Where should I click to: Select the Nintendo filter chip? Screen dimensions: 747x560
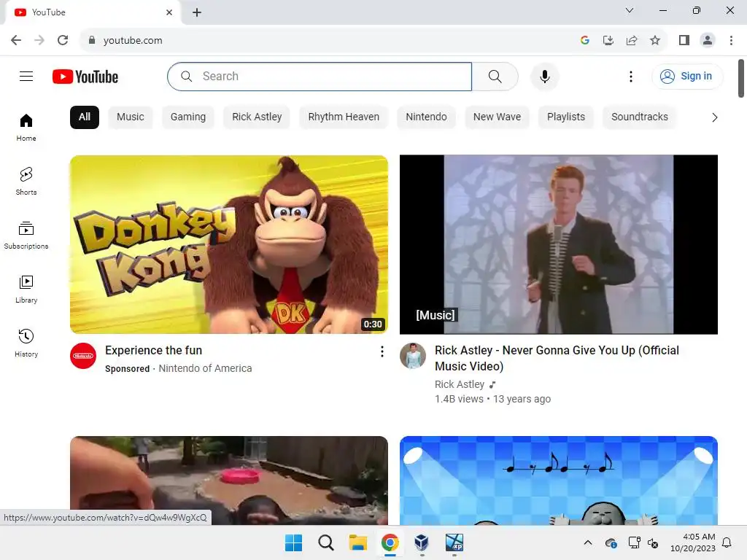[426, 117]
